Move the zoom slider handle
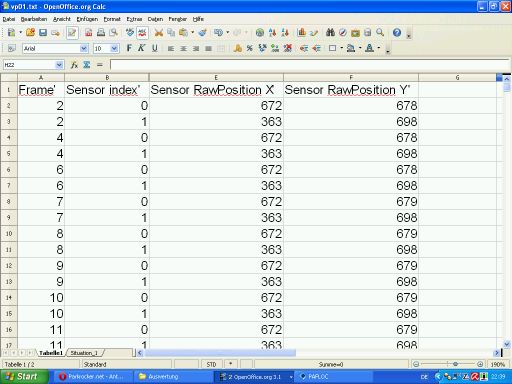This screenshot has height=384, width=512. point(455,364)
